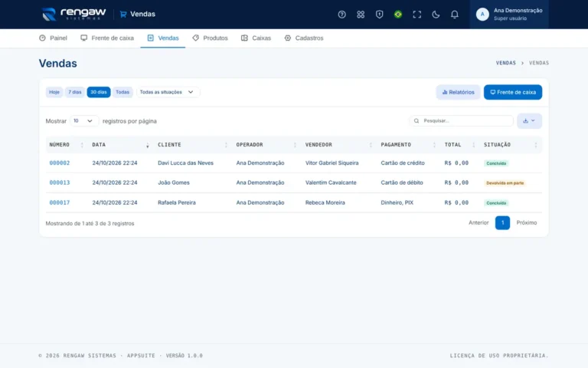Click Dinheiro, PIX payment cell
The height and width of the screenshot is (368, 588).
(x=397, y=202)
